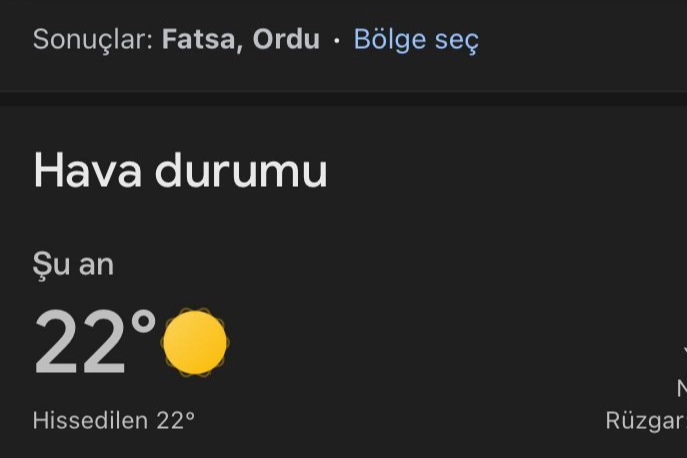Image resolution: width=687 pixels, height=458 pixels.
Task: Open the Bölge seç link
Action: 416,40
